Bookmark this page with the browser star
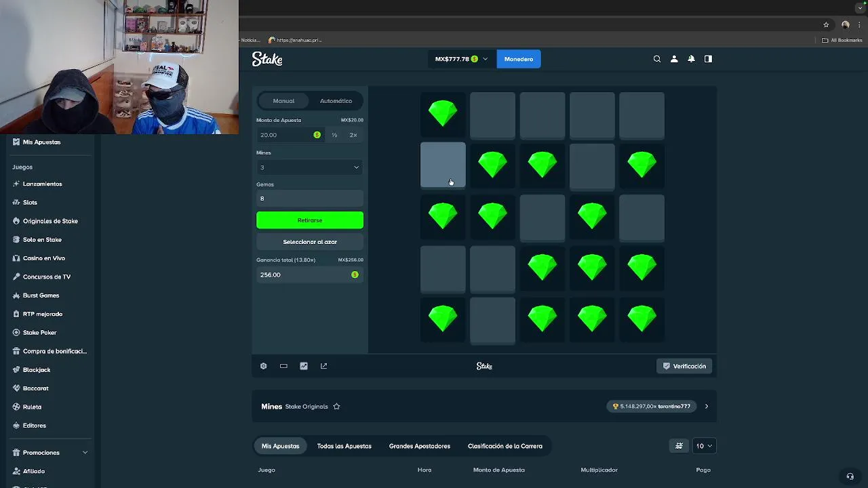 click(x=826, y=25)
